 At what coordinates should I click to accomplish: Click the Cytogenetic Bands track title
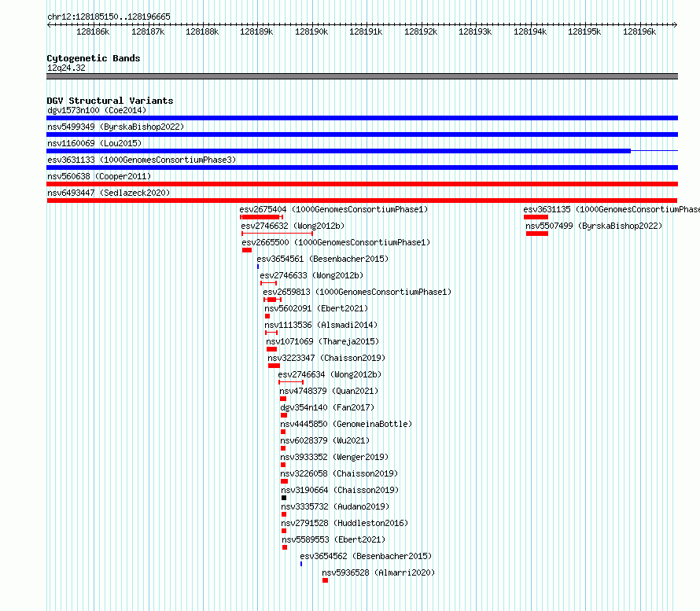[x=94, y=58]
